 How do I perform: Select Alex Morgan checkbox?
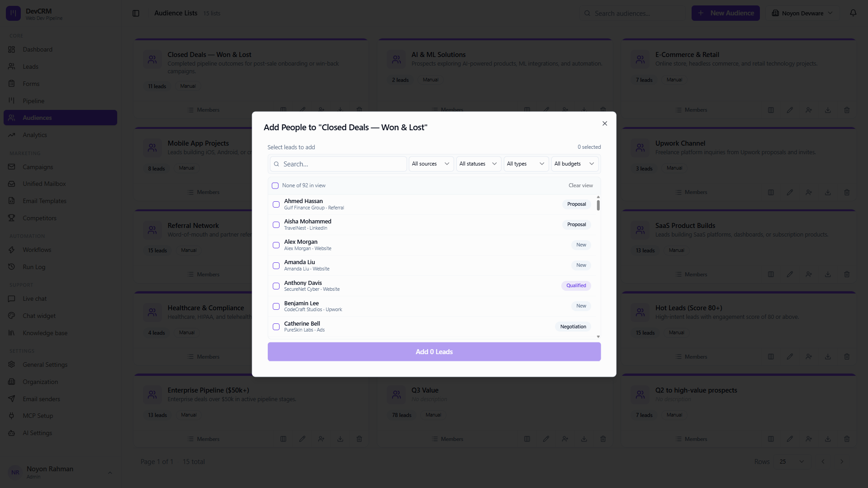(x=276, y=245)
